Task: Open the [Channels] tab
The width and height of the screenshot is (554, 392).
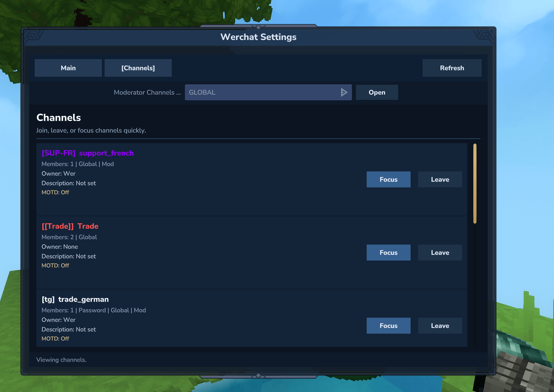Action: pos(138,68)
